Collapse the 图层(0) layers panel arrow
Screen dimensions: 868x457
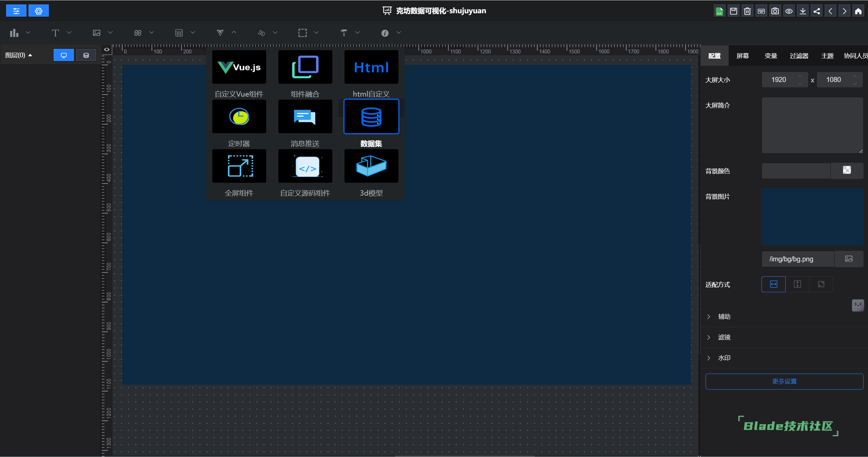30,55
